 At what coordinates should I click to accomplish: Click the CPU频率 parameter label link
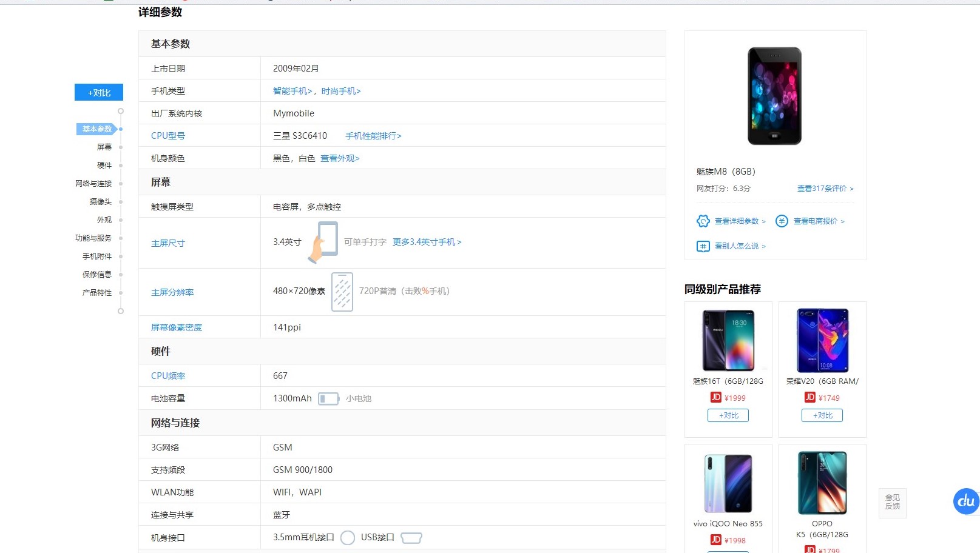coord(168,376)
